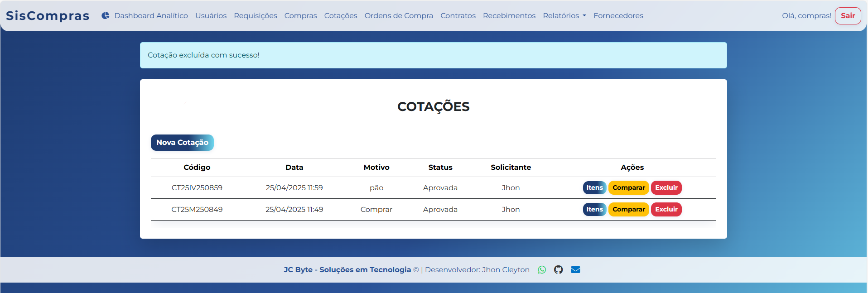This screenshot has width=868, height=293.
Task: Click Comparar for quotation CT25IV250859
Action: (628, 187)
